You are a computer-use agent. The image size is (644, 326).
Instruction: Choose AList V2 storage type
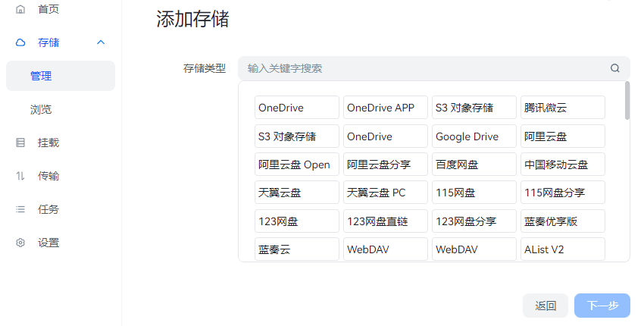(563, 249)
